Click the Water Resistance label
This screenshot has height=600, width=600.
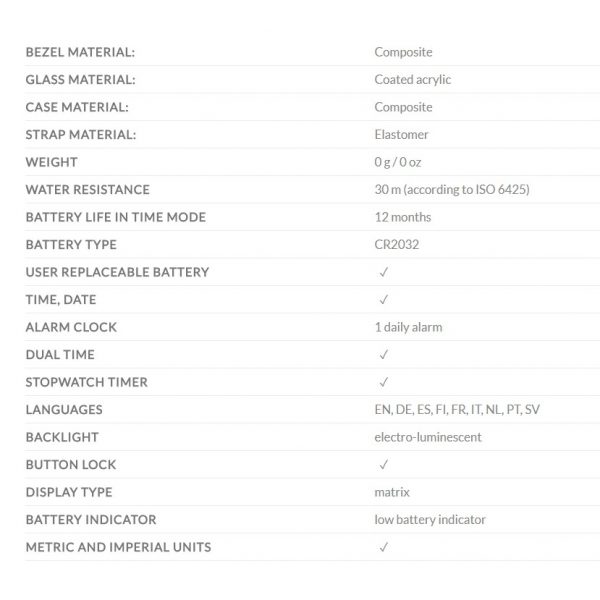[88, 189]
